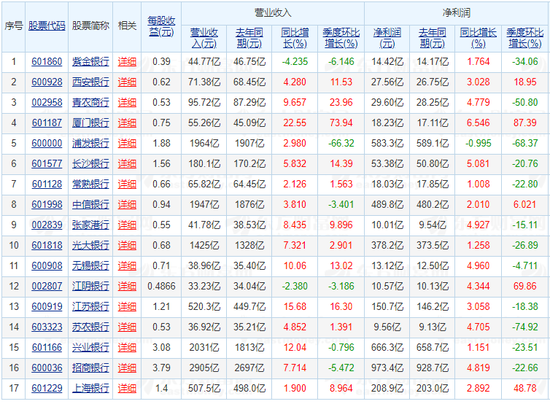Open stock code 002807 link
550x404 pixels.
(47, 286)
